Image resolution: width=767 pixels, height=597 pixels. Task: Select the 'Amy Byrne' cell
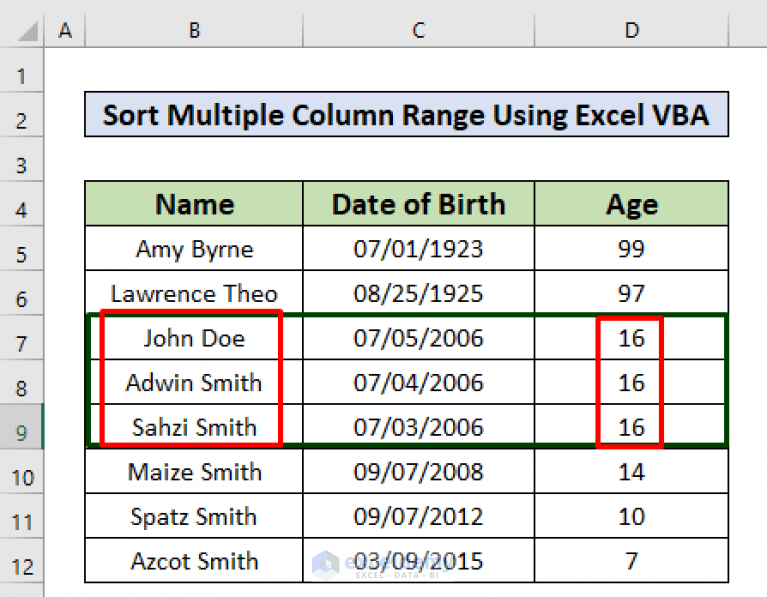point(194,248)
